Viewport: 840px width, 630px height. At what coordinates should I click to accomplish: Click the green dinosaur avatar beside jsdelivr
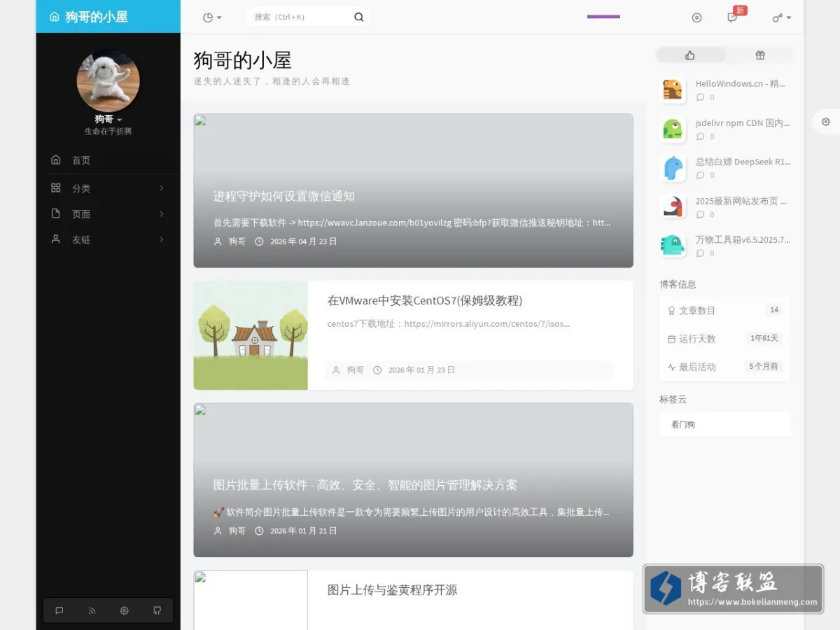pyautogui.click(x=673, y=129)
